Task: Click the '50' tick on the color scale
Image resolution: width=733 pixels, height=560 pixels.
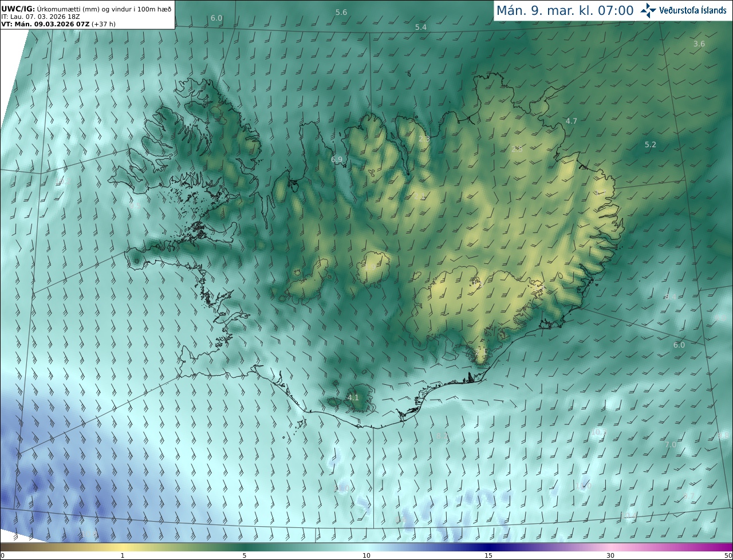Action: (728, 555)
